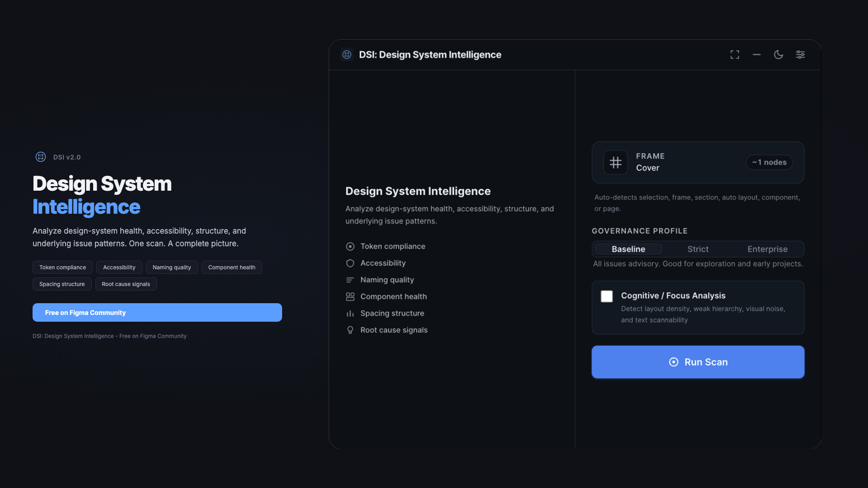The width and height of the screenshot is (868, 488).
Task: Open Free on Figma Community link
Action: pos(157,312)
